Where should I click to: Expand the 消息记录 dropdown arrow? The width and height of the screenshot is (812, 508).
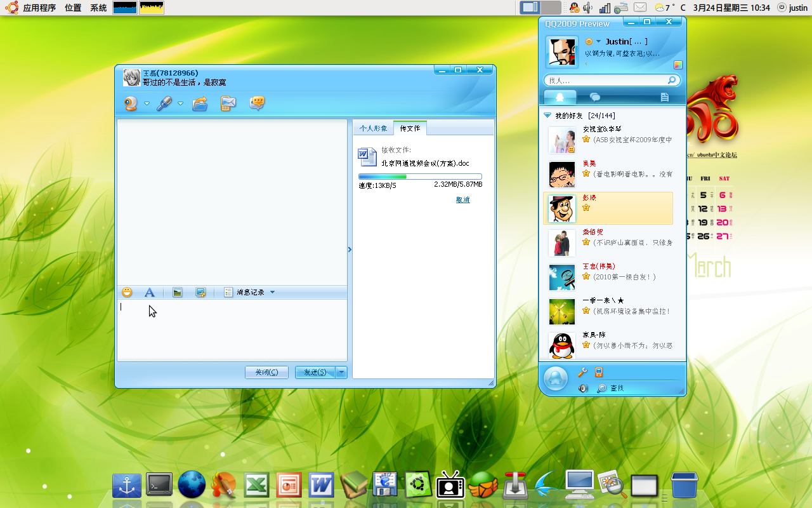pyautogui.click(x=273, y=292)
